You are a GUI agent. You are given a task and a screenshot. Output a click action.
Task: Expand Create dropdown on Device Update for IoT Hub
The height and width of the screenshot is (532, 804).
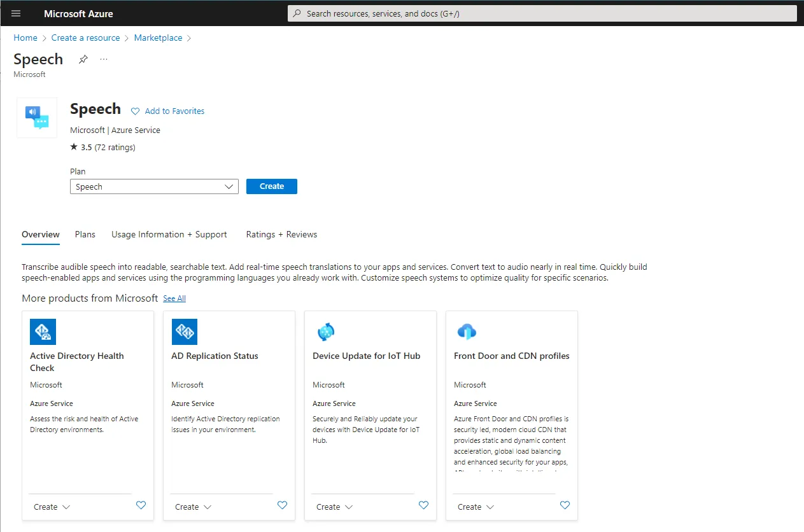pos(334,507)
